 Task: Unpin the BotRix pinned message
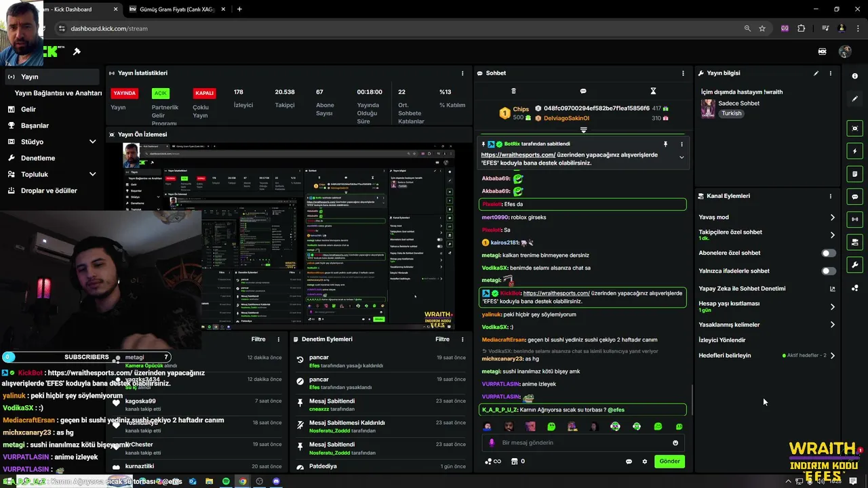(x=665, y=144)
